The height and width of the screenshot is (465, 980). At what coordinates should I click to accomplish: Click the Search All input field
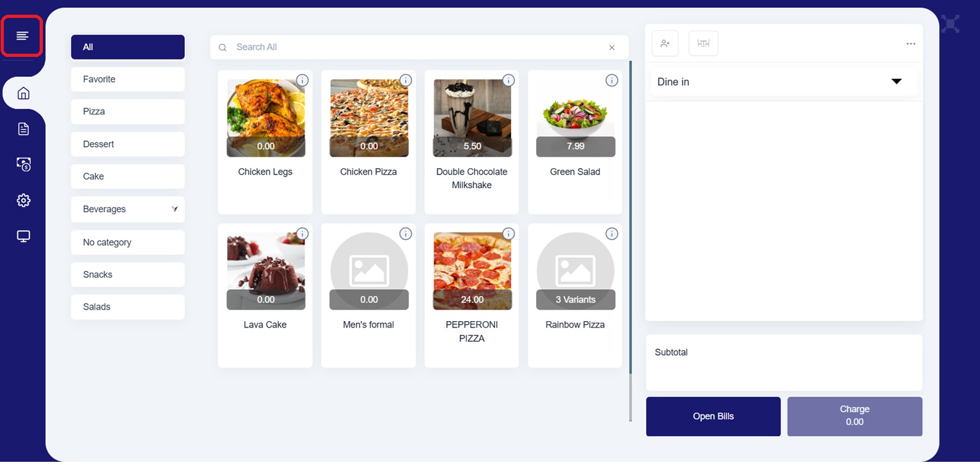[416, 47]
